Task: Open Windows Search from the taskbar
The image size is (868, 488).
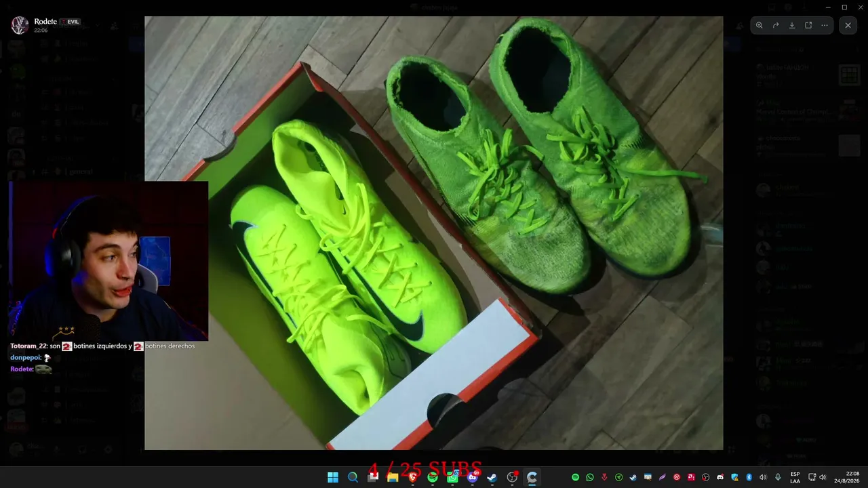Action: click(x=353, y=477)
